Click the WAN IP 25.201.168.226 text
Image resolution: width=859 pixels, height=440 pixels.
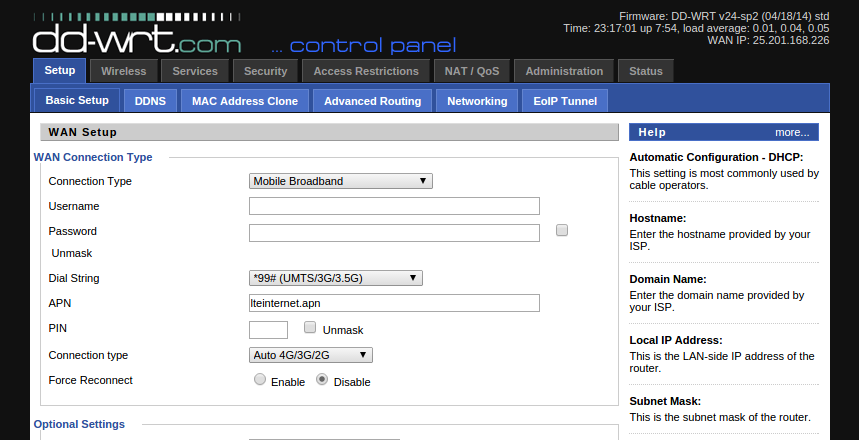(768, 40)
